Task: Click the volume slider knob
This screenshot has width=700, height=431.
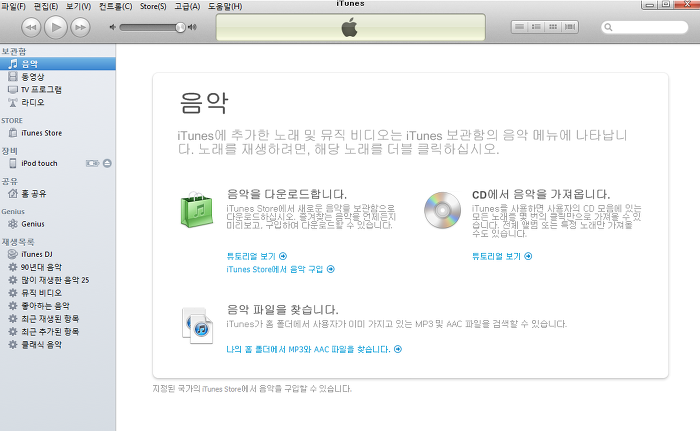Action: (180, 27)
